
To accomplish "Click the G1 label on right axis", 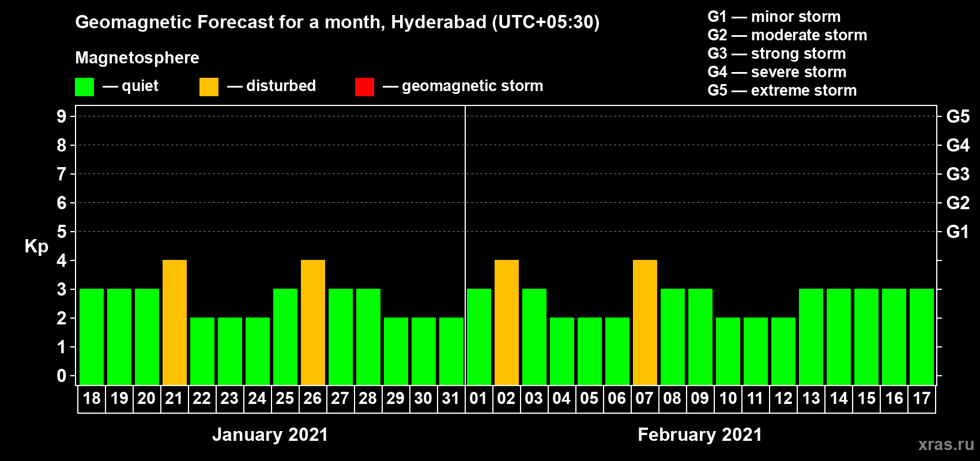I will (x=958, y=232).
